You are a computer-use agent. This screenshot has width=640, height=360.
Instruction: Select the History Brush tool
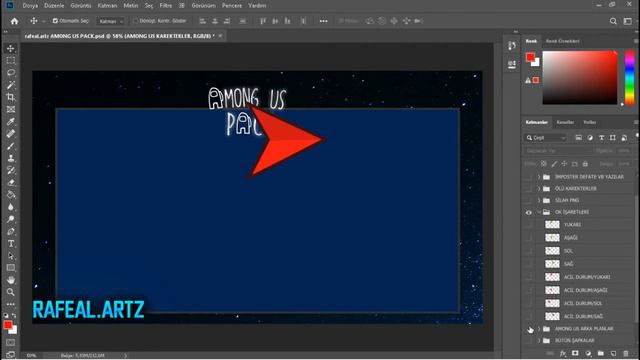click(11, 170)
